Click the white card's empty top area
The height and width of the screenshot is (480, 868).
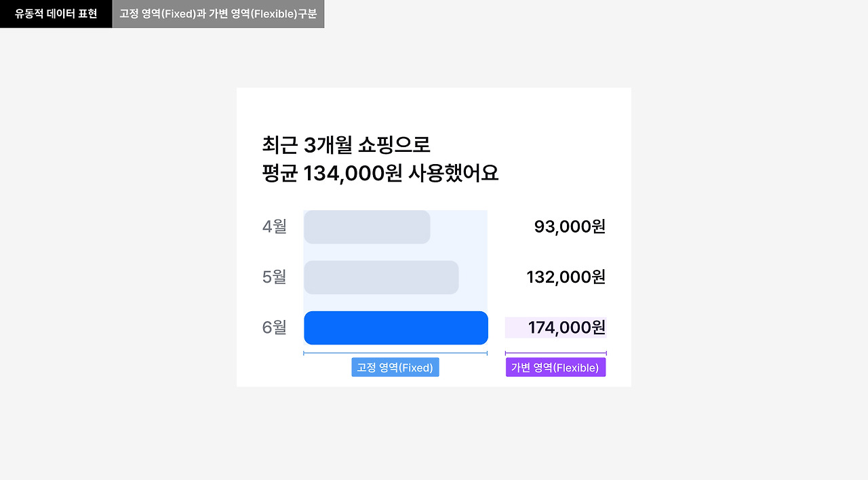434,108
